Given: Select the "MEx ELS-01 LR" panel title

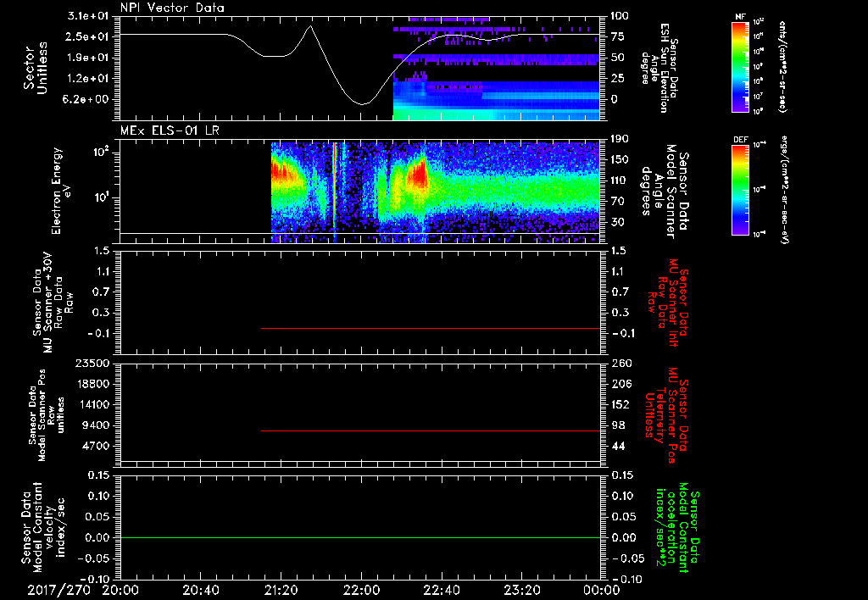Looking at the screenshot, I should [170, 131].
